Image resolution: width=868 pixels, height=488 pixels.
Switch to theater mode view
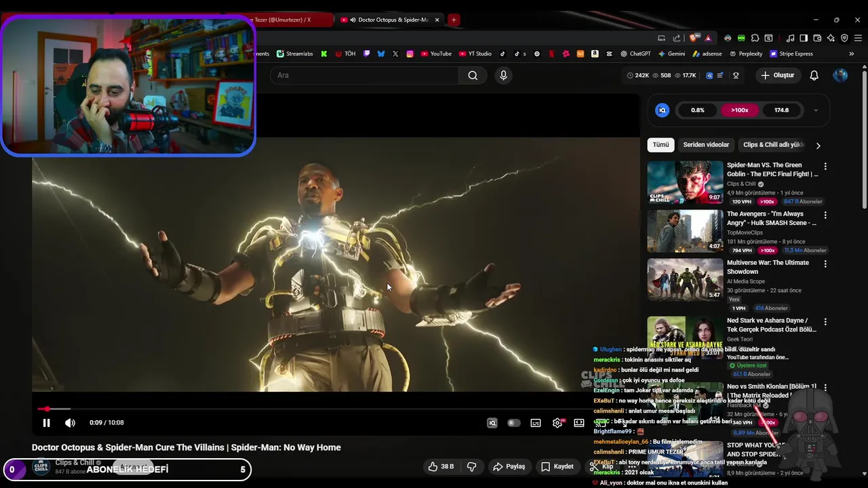579,423
